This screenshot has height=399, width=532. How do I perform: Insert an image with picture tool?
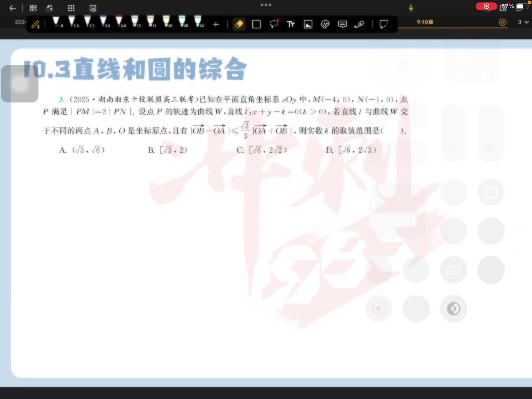[308, 24]
